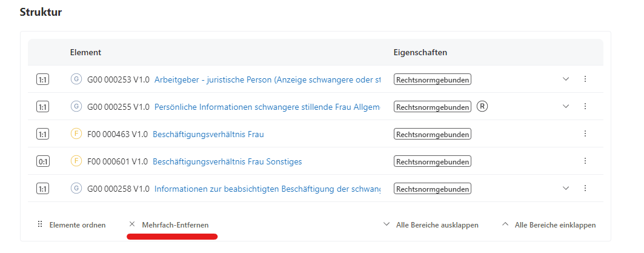Click the F icon beside F00 000463
The width and height of the screenshot is (644, 253).
click(76, 134)
